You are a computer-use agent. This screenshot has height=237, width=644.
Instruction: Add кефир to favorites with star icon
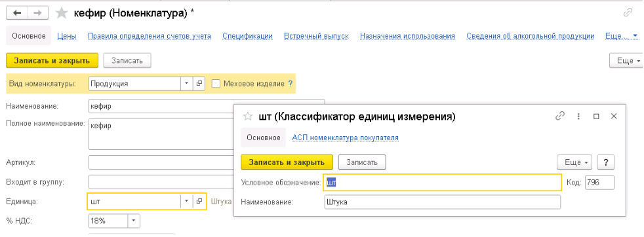point(62,13)
